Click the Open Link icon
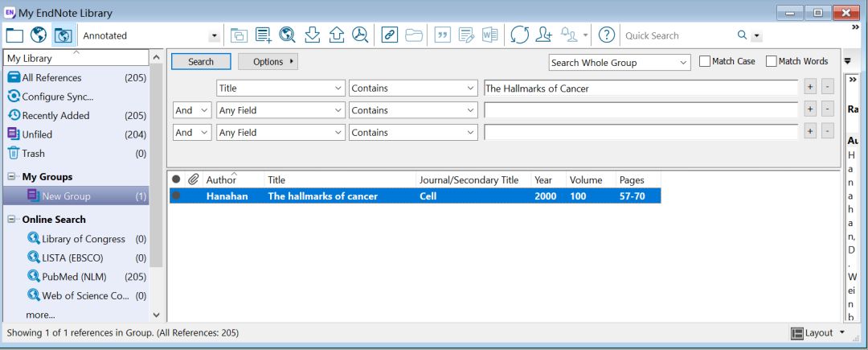Viewport: 868px width, 350px height. [390, 35]
